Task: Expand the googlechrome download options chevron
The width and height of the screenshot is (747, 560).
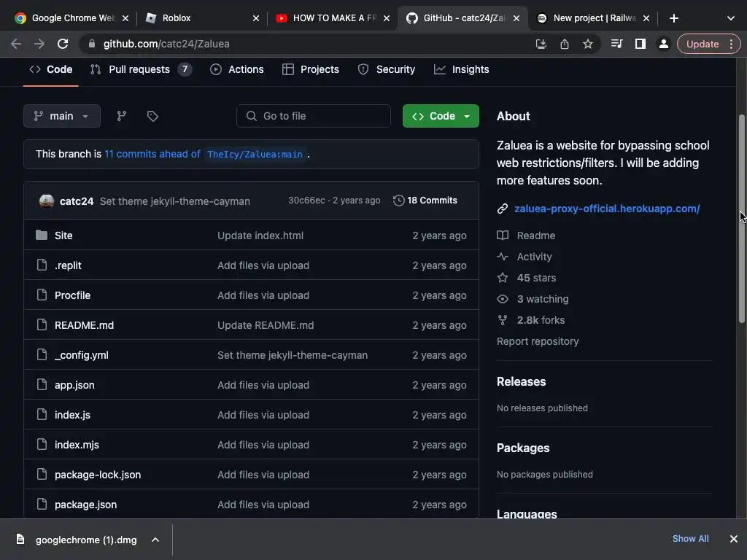Action: coord(155,540)
